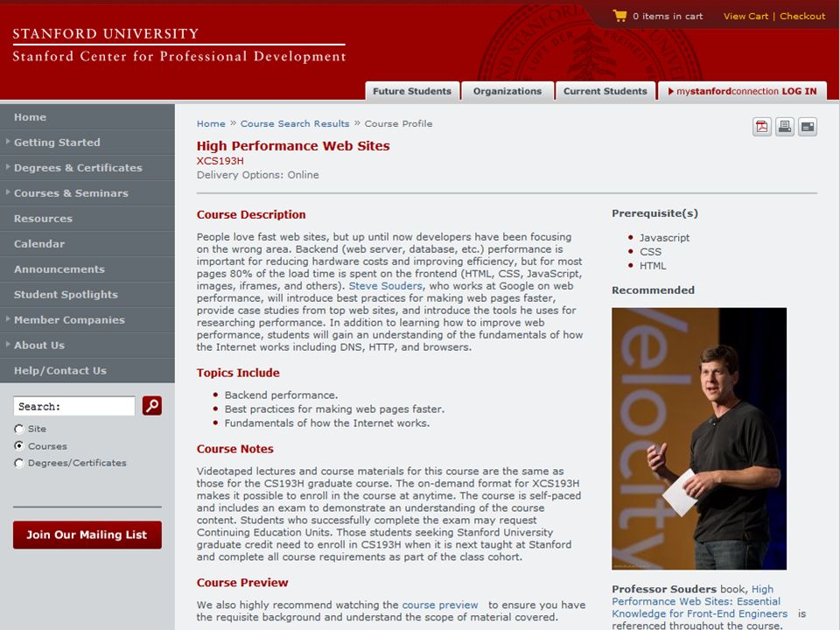Expand the Courses & Seminars arrow
Image resolution: width=840 pixels, height=630 pixels.
[x=8, y=192]
